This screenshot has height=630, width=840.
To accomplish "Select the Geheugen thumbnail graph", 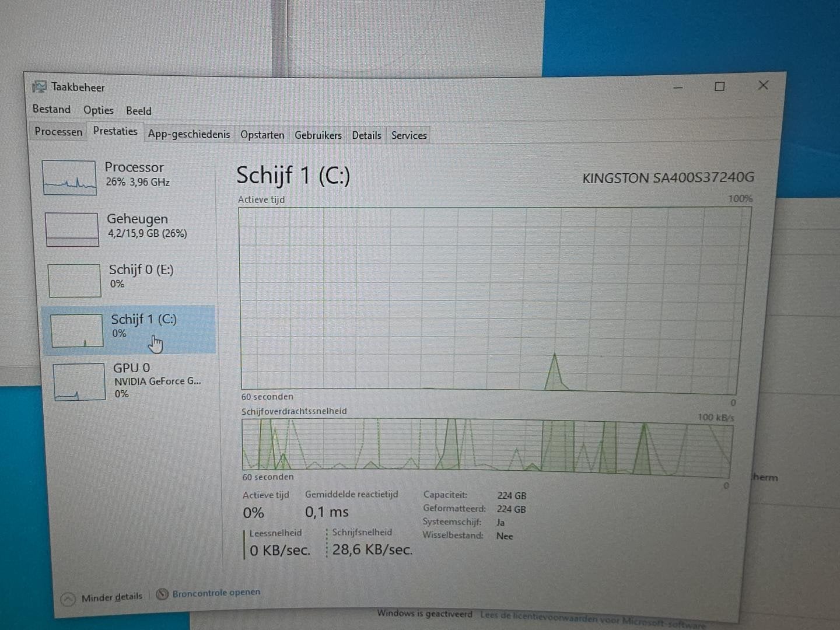I will click(x=72, y=229).
